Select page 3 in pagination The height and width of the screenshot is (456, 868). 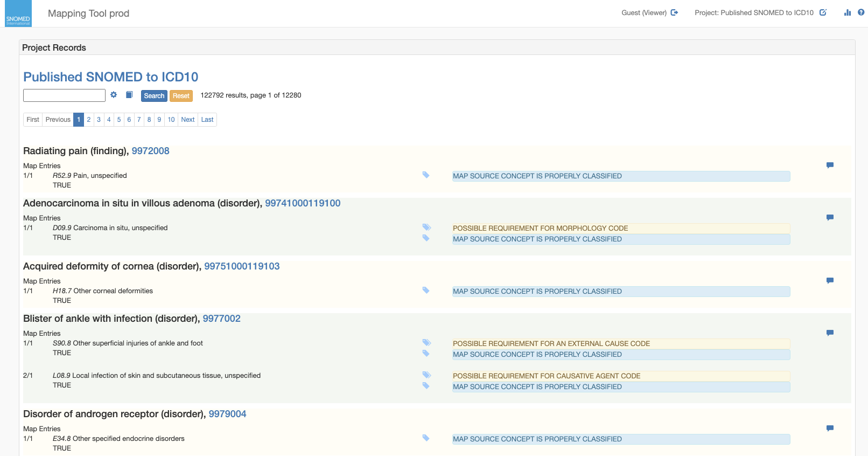(99, 120)
